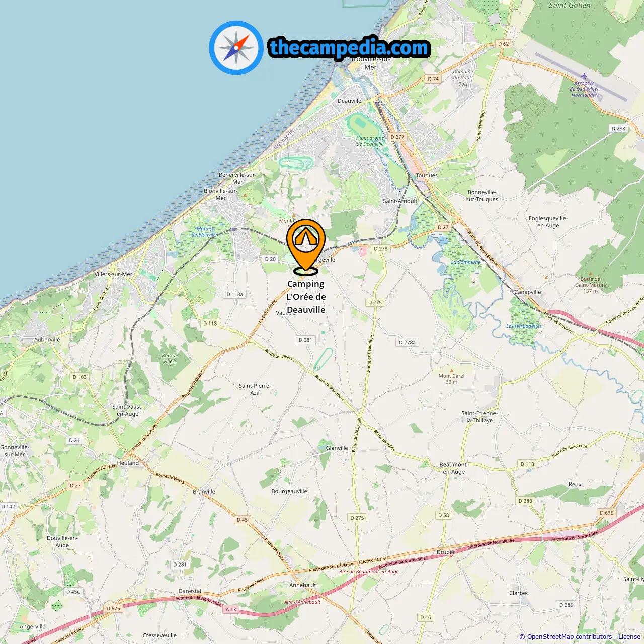Click the License link in attribution
This screenshot has height=644, width=644.
point(629,637)
